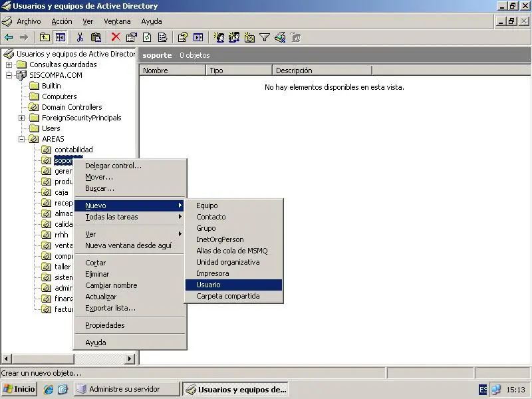Click the network tray icon

pos(496,390)
